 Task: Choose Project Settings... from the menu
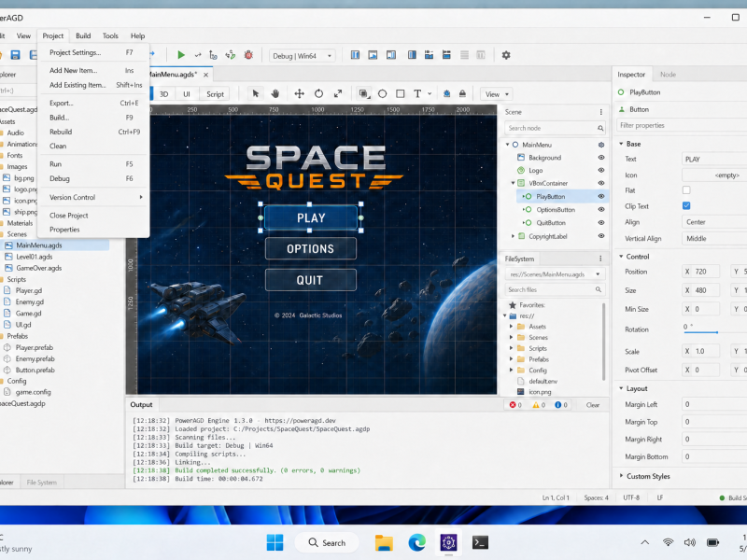pyautogui.click(x=92, y=52)
